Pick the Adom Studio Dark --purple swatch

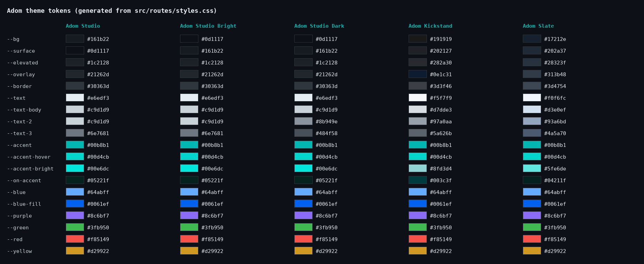[303, 215]
